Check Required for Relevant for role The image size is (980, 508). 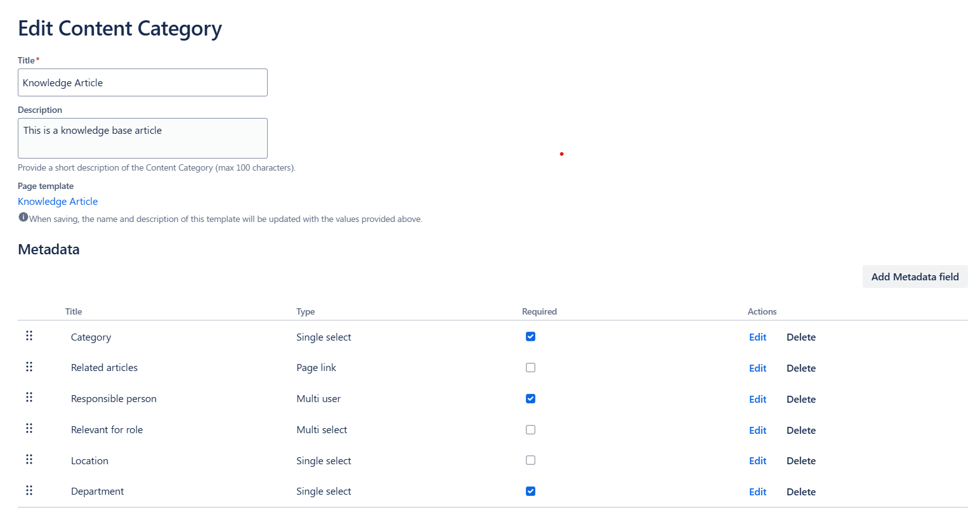click(x=530, y=430)
